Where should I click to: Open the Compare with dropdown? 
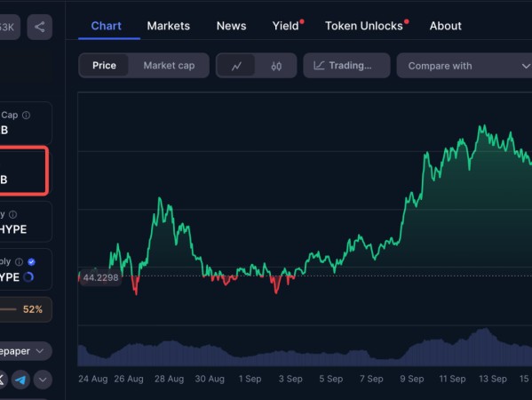[465, 66]
